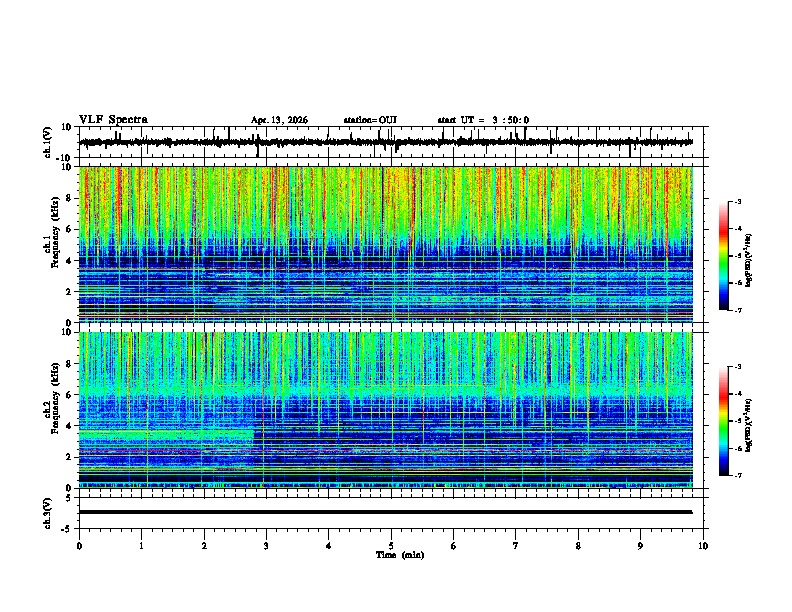Select the date "Apr. 13, 2026"
The image size is (792, 612).
(279, 120)
